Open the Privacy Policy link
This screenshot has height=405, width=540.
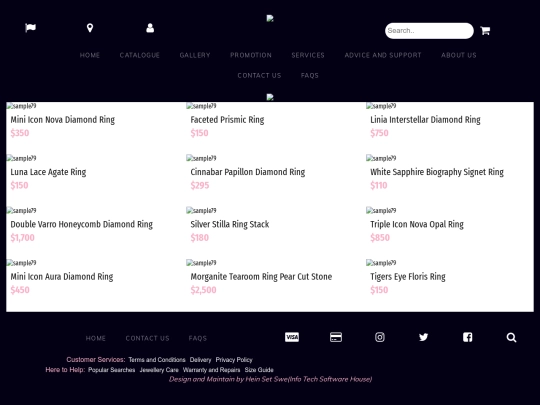[x=234, y=360]
